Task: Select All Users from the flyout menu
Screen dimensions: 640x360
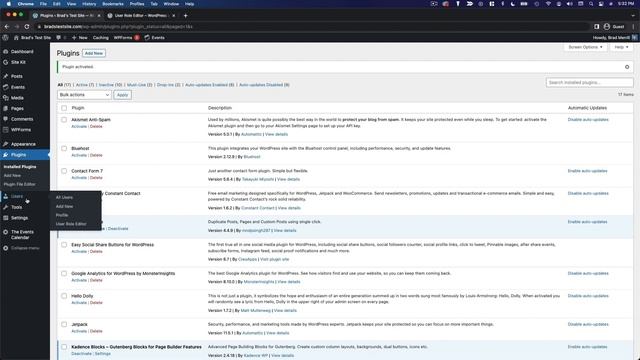Action: tap(64, 198)
